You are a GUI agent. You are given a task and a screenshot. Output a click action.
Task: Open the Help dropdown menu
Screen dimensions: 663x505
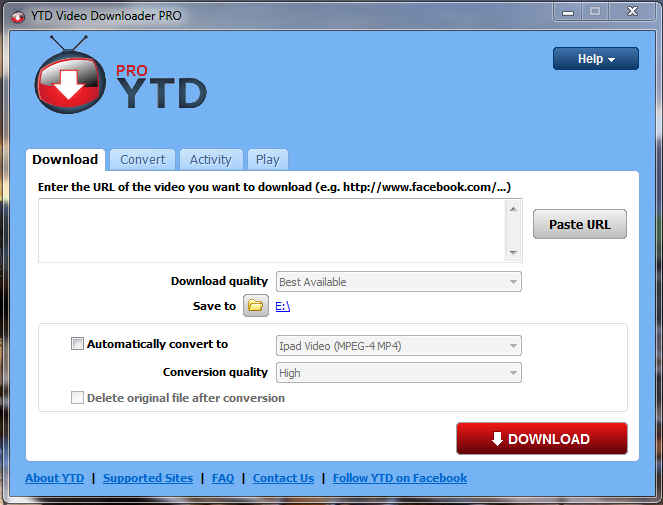(x=595, y=59)
